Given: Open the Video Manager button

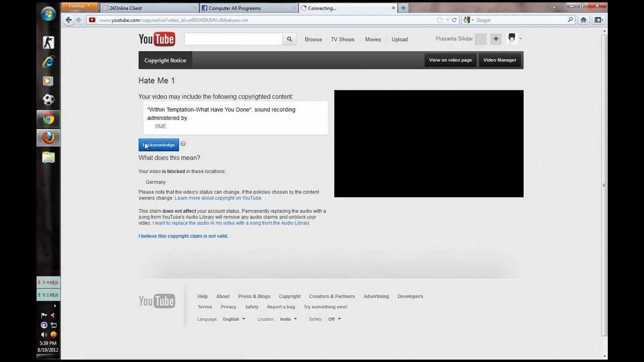Looking at the screenshot, I should pos(500,60).
